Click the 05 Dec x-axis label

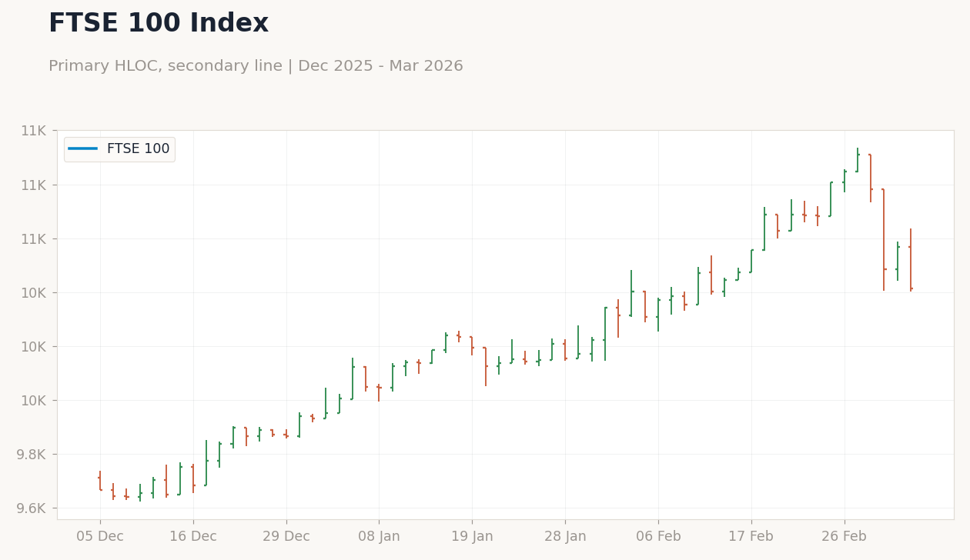point(100,536)
